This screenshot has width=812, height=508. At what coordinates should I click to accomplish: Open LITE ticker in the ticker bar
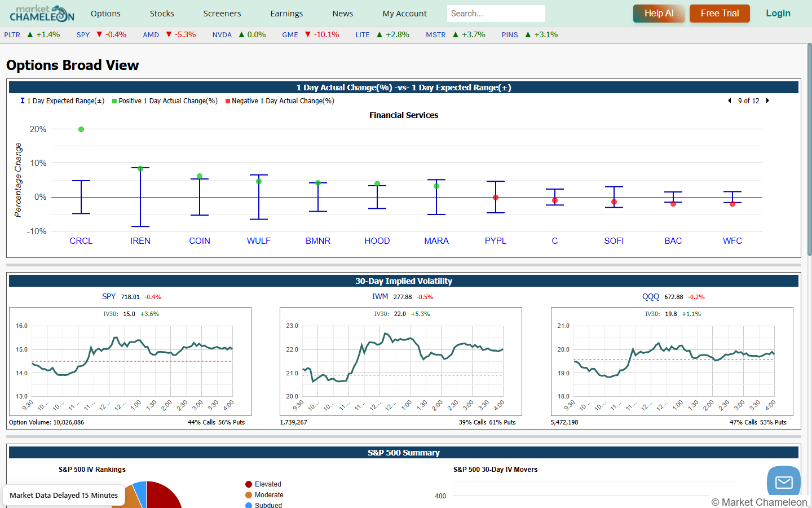[x=363, y=35]
